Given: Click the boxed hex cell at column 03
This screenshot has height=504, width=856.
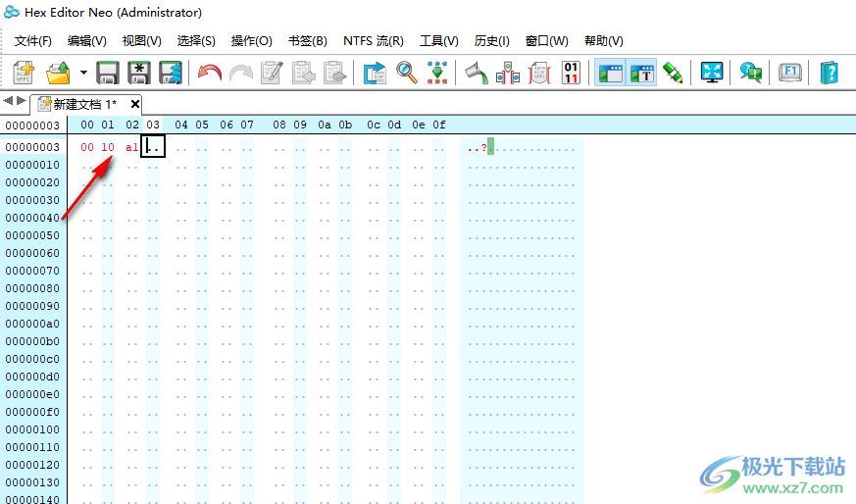Looking at the screenshot, I should pos(153,147).
